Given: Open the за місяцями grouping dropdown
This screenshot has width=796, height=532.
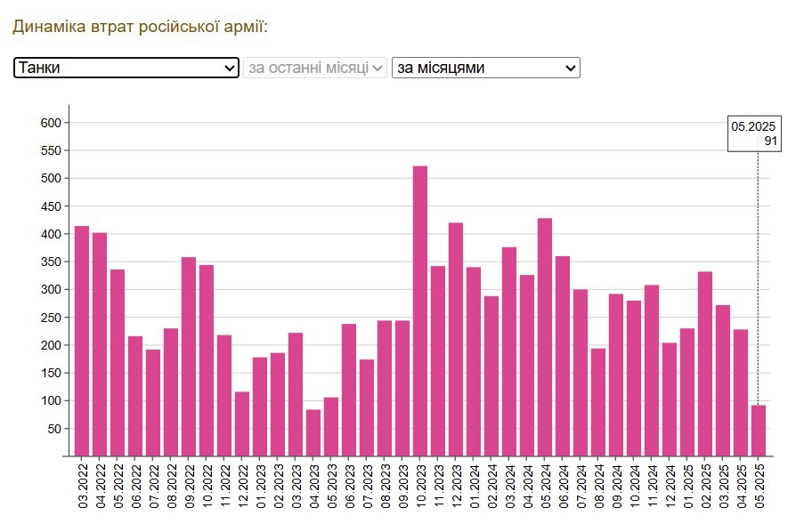Looking at the screenshot, I should [485, 69].
